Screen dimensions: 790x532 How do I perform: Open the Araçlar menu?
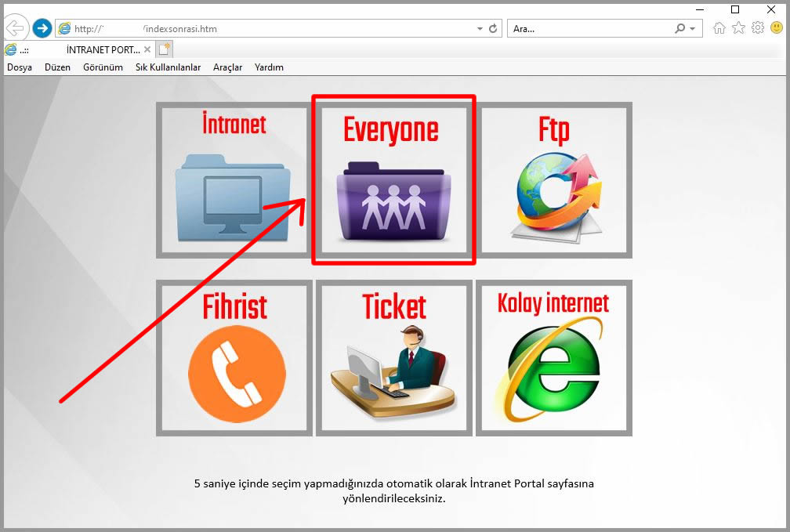pyautogui.click(x=227, y=67)
